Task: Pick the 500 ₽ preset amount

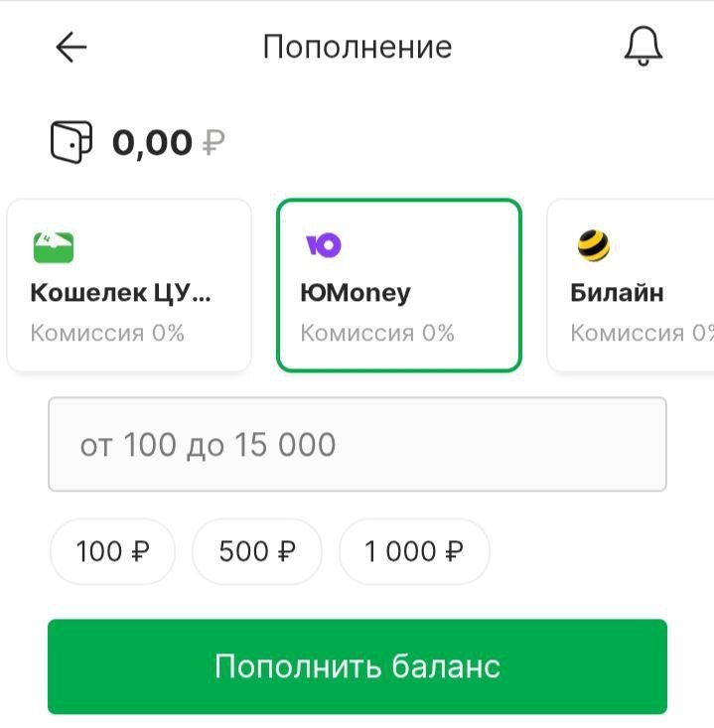Action: point(257,551)
